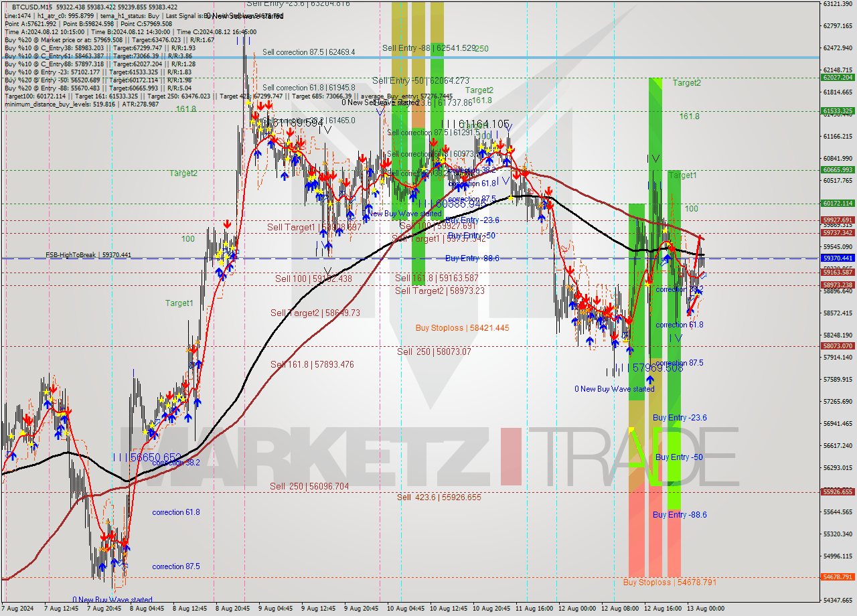Click the 'Sell Target2 | 58973.23' label

(x=441, y=291)
